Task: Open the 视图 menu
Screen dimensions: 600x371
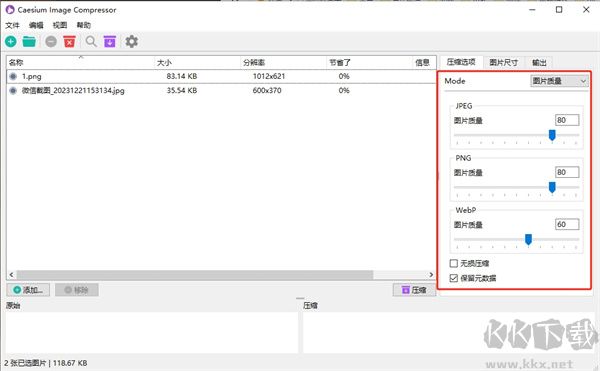Action: (x=60, y=25)
